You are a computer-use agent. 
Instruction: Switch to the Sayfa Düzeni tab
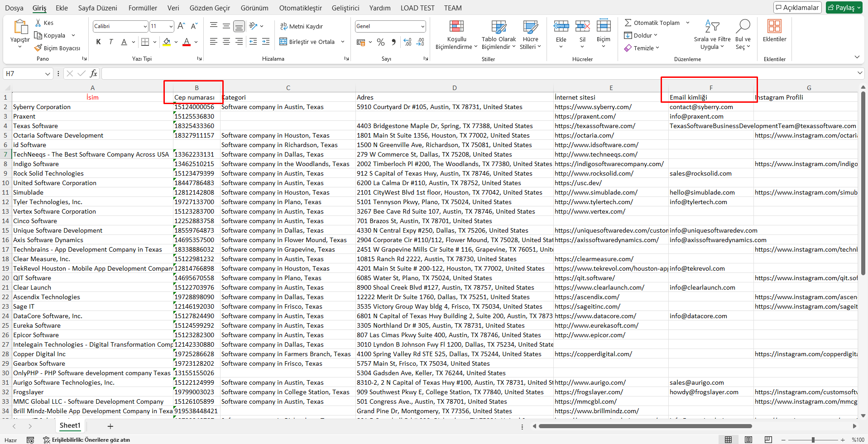97,8
